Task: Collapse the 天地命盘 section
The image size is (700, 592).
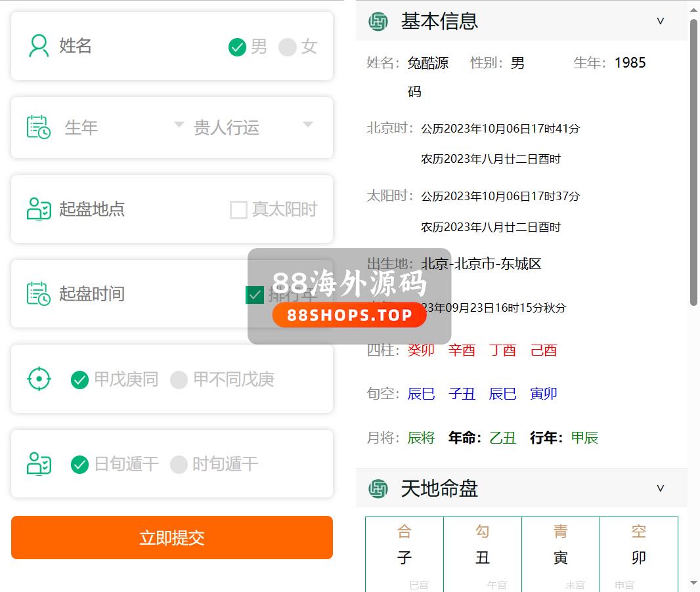Action: point(661,488)
